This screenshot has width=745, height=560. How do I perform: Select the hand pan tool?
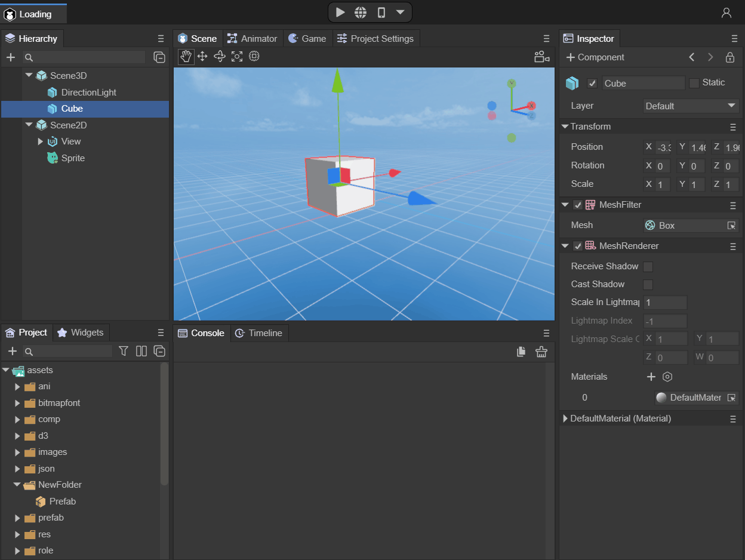[x=186, y=57]
